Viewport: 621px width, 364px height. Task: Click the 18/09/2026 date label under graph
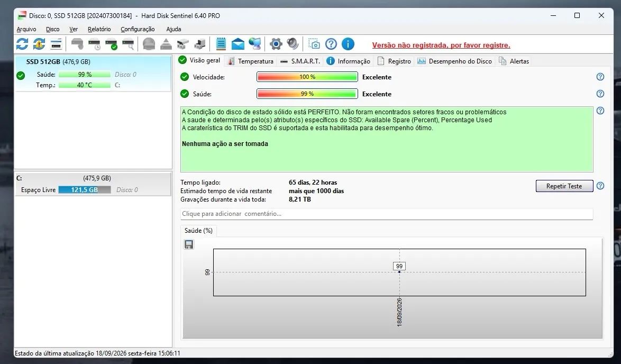pyautogui.click(x=399, y=312)
